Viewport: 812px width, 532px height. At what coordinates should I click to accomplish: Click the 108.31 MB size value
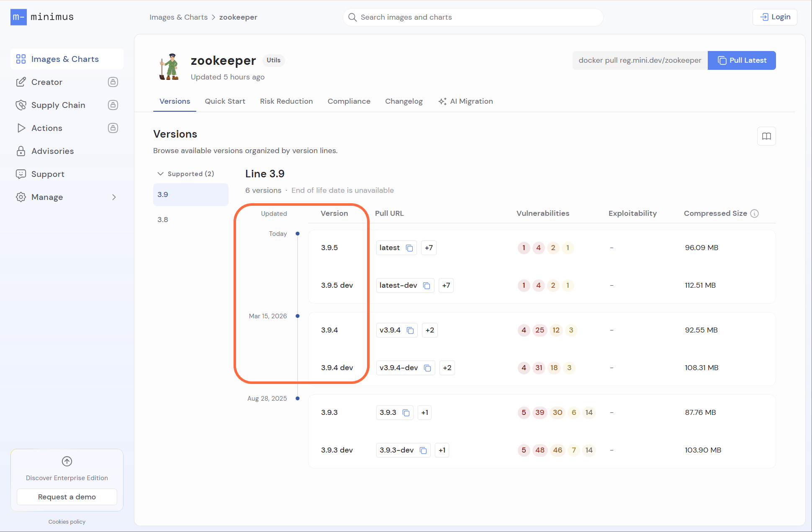point(702,368)
